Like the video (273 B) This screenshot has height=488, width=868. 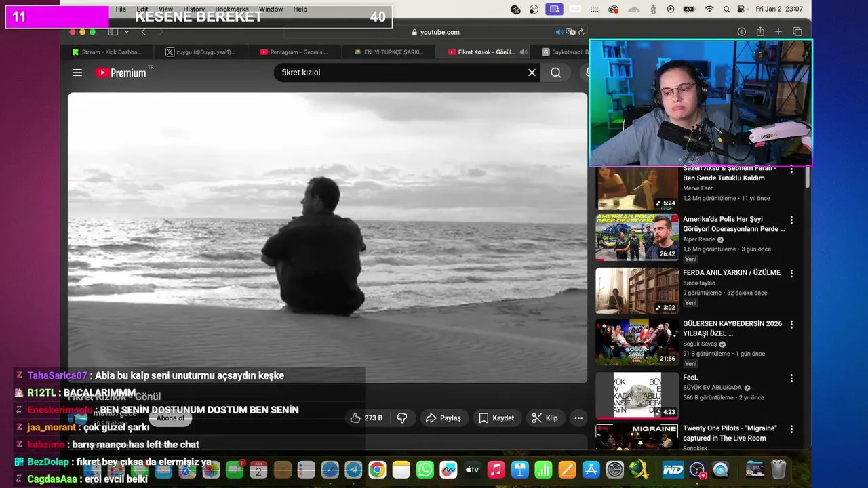click(x=366, y=418)
